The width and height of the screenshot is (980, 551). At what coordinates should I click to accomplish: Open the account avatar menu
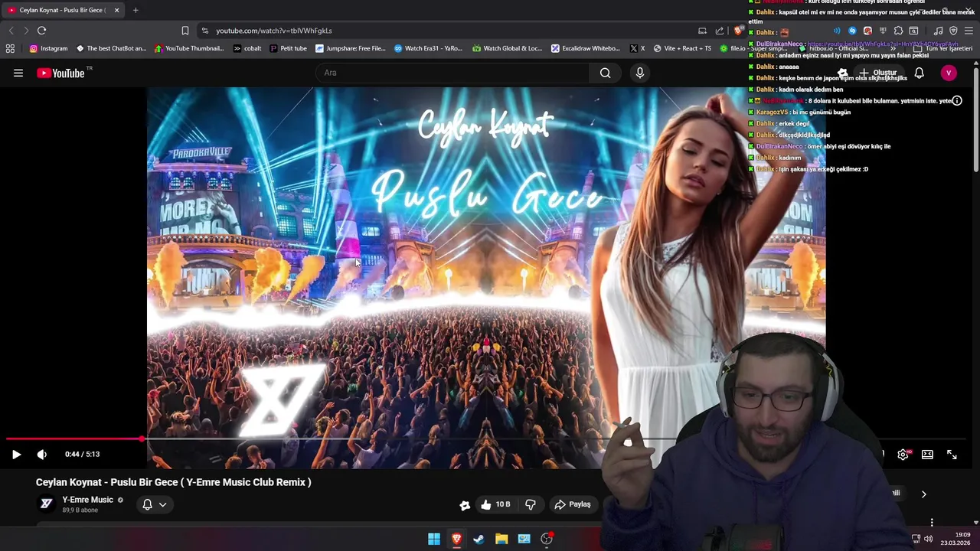pyautogui.click(x=949, y=73)
